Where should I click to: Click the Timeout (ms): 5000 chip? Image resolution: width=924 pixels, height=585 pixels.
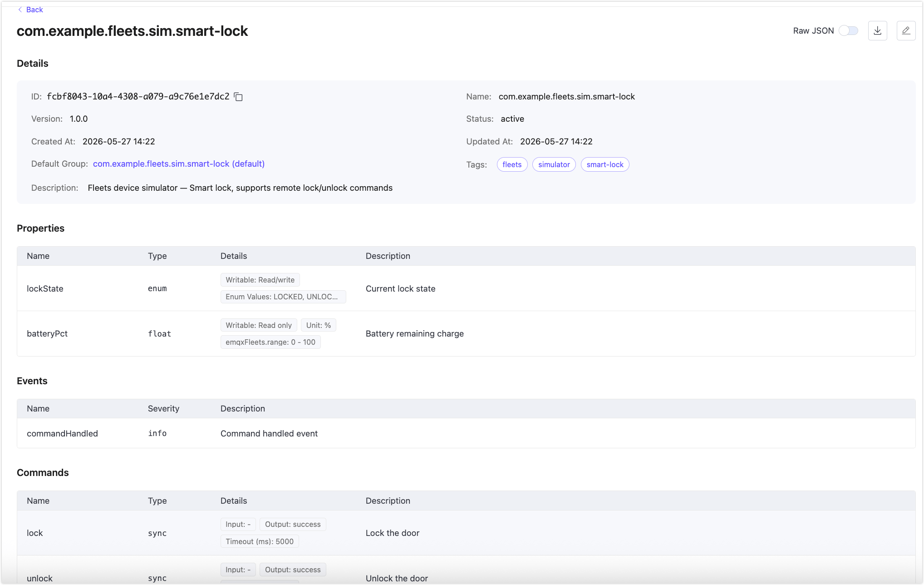260,541
